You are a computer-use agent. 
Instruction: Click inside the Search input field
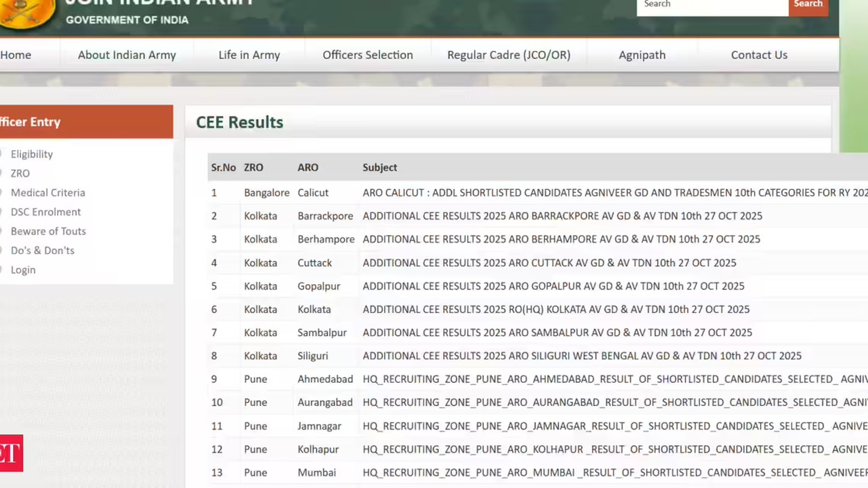(x=712, y=5)
